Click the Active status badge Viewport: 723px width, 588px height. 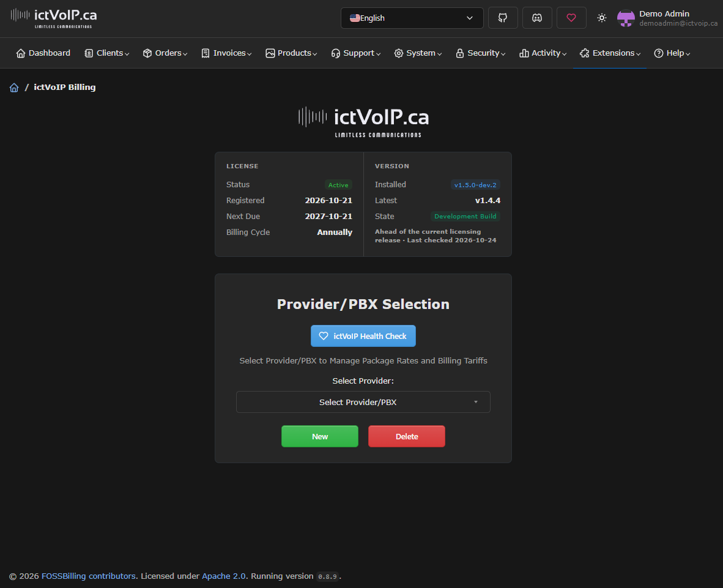(338, 185)
